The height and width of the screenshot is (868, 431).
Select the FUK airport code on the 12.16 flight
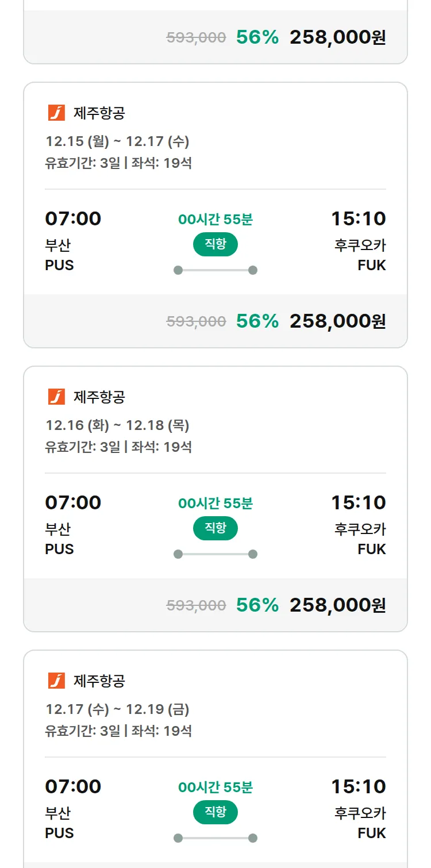click(x=371, y=550)
